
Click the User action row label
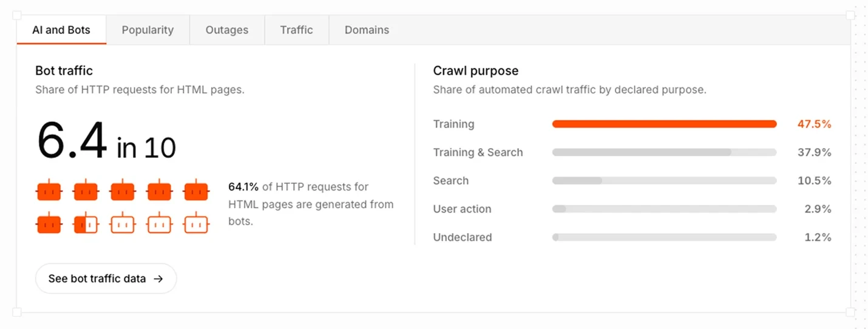(x=462, y=209)
